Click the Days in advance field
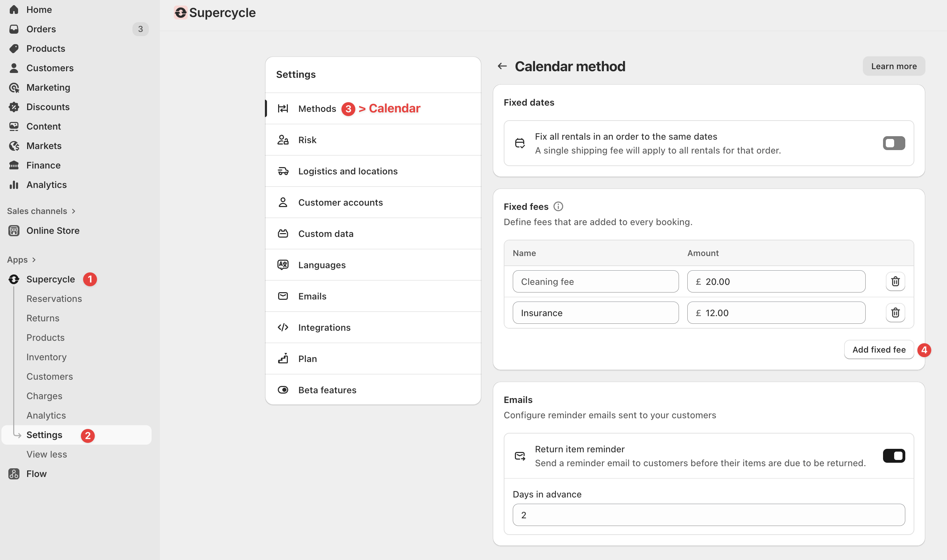947x560 pixels. (x=709, y=515)
